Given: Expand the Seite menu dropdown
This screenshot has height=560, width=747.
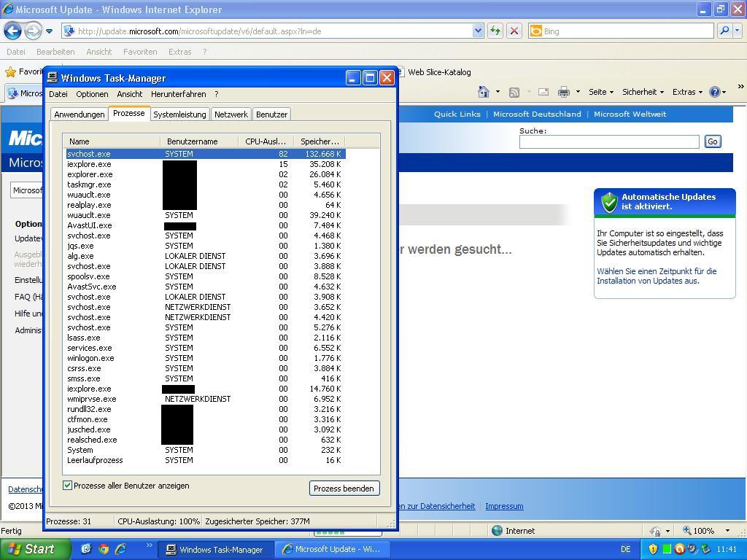Looking at the screenshot, I should click(x=601, y=92).
